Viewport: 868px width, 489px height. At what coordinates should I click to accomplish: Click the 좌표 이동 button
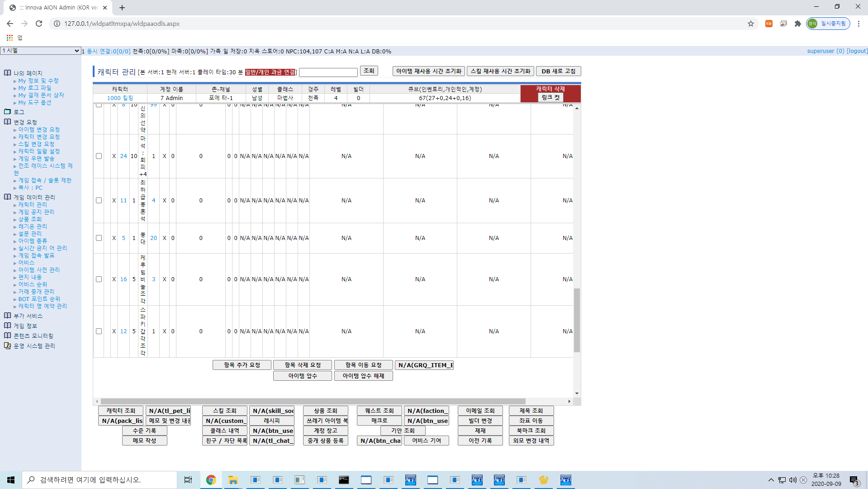[531, 421]
